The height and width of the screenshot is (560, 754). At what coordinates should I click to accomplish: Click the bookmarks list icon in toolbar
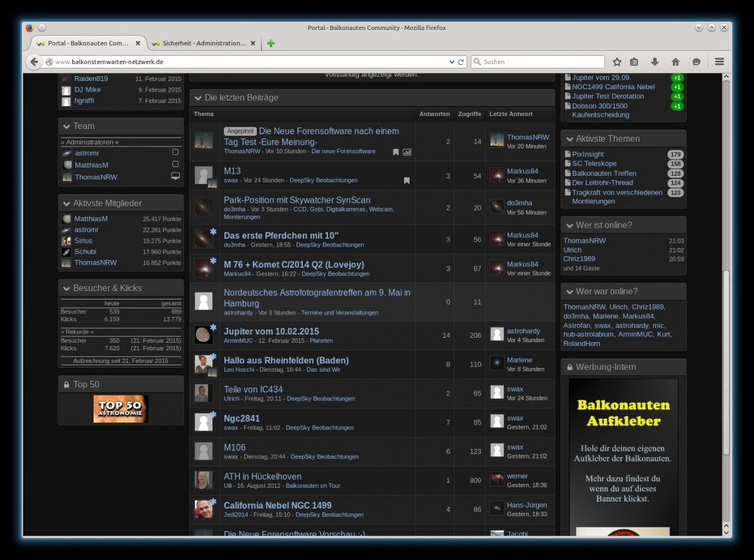coord(634,62)
